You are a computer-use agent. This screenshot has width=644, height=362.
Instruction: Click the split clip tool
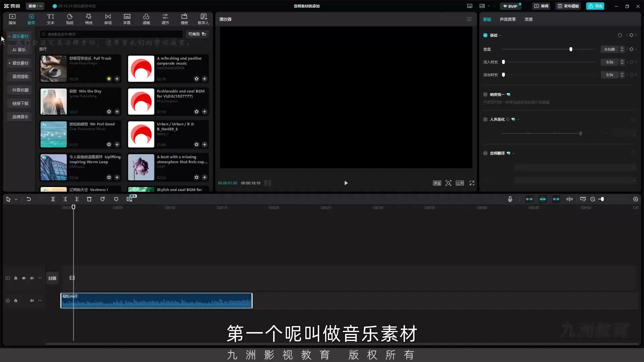pyautogui.click(x=53, y=199)
